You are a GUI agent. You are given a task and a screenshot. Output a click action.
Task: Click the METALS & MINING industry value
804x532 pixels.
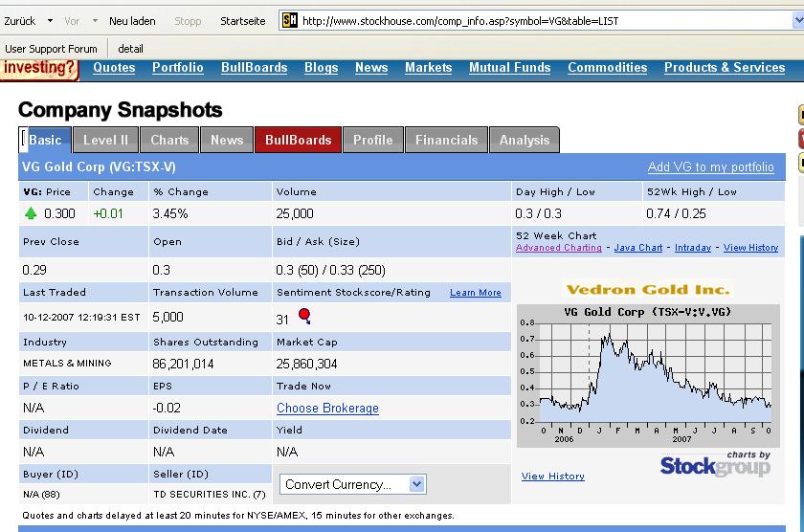pyautogui.click(x=67, y=364)
